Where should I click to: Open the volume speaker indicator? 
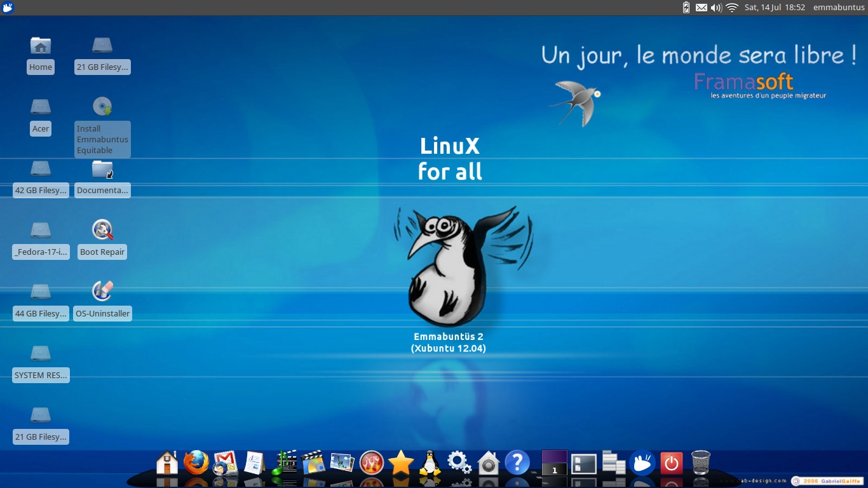pyautogui.click(x=716, y=8)
